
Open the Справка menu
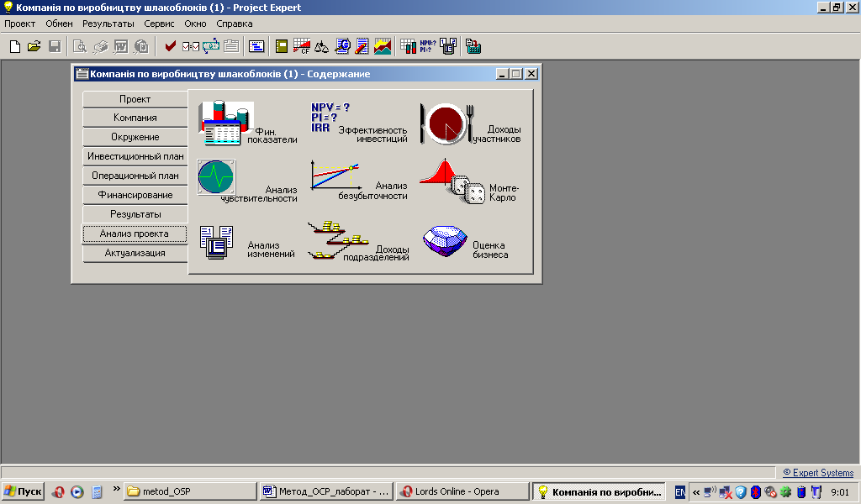click(235, 24)
